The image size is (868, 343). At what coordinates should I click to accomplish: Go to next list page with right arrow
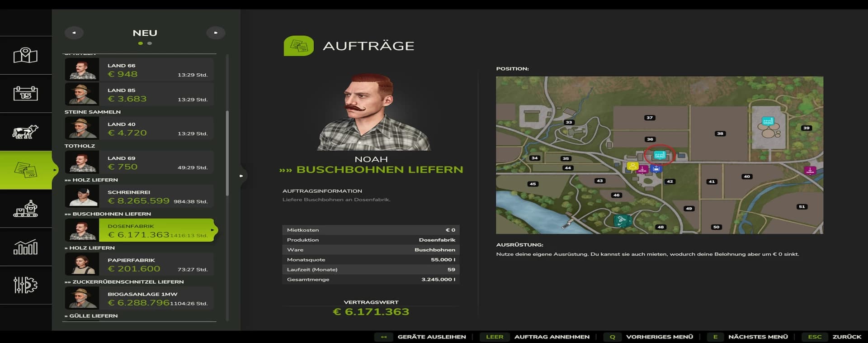[216, 33]
